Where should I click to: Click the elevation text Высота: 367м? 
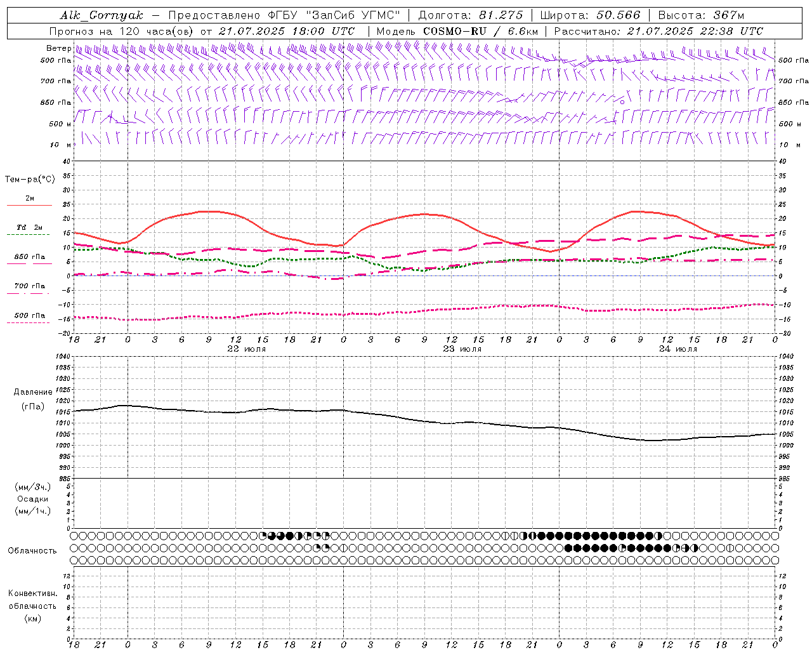pyautogui.click(x=701, y=15)
